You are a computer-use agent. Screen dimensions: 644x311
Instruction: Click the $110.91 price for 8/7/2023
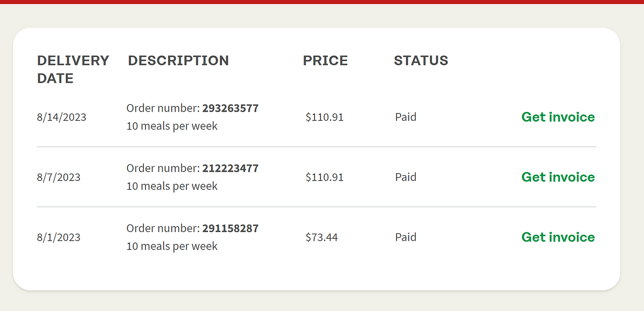[325, 177]
